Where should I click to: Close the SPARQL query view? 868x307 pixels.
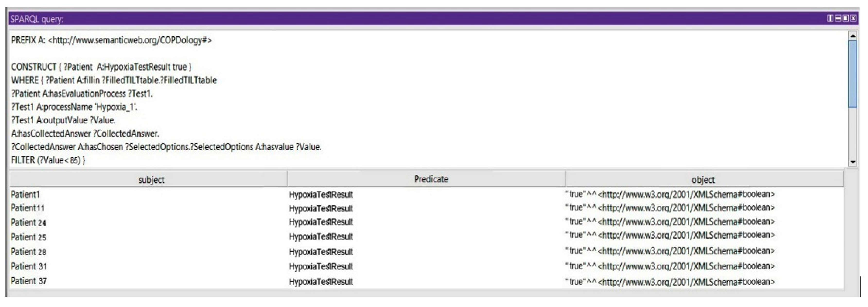pos(853,18)
